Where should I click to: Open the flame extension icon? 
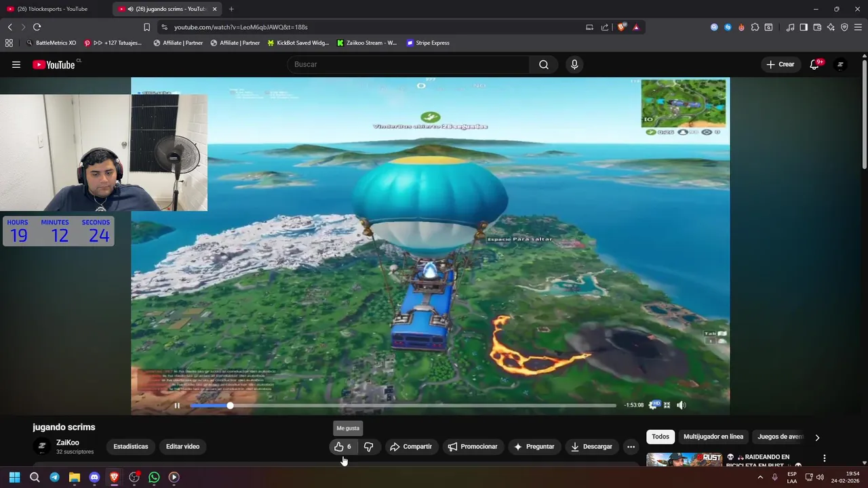tap(741, 27)
